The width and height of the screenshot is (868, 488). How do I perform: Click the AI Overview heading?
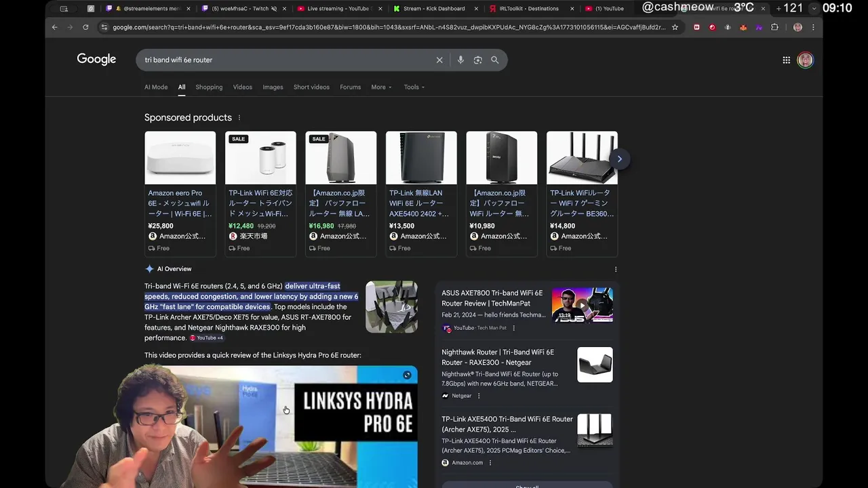174,269
